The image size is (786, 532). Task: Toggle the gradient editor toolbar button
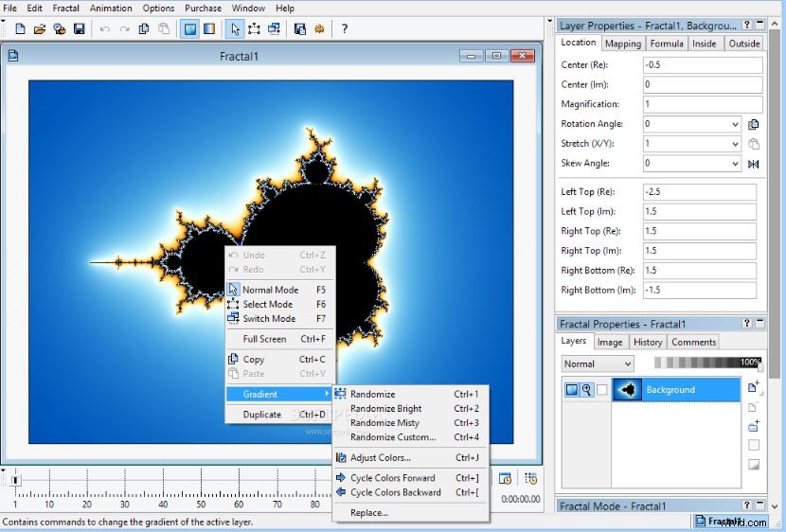(x=209, y=29)
